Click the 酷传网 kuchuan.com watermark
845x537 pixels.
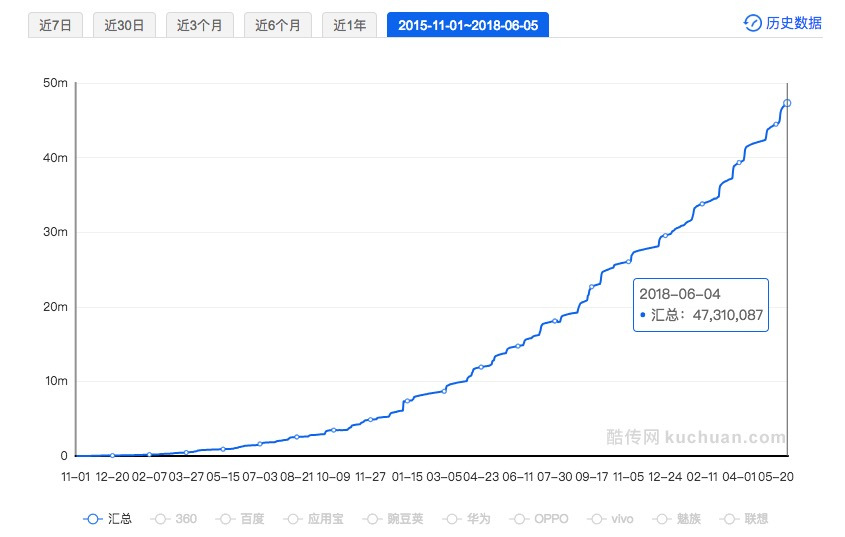[696, 437]
